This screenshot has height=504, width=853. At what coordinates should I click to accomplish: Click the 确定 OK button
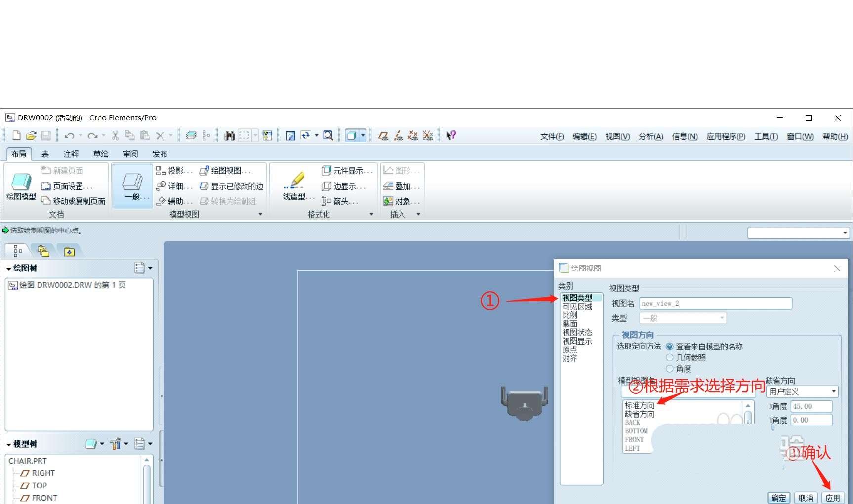tap(778, 498)
